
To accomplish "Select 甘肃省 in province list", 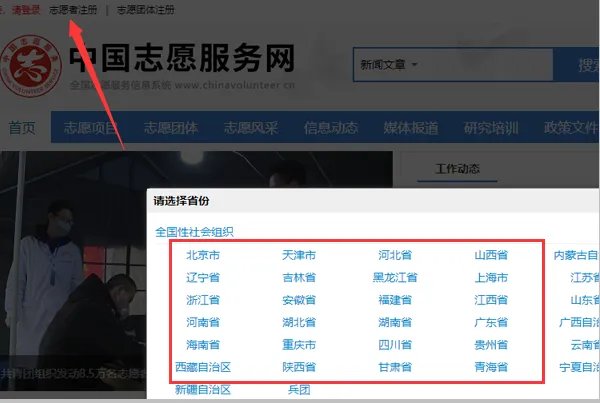I will coord(395,367).
